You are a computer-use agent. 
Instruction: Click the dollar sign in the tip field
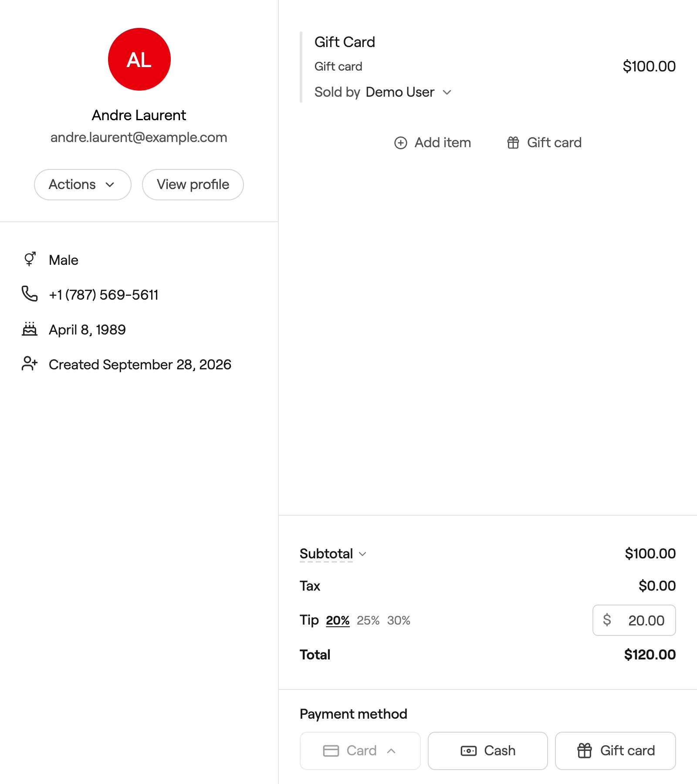point(607,620)
